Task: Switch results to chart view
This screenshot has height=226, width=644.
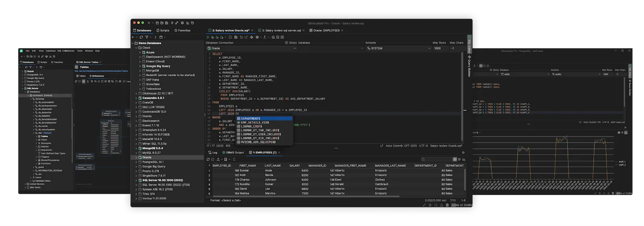Action: pos(464,159)
